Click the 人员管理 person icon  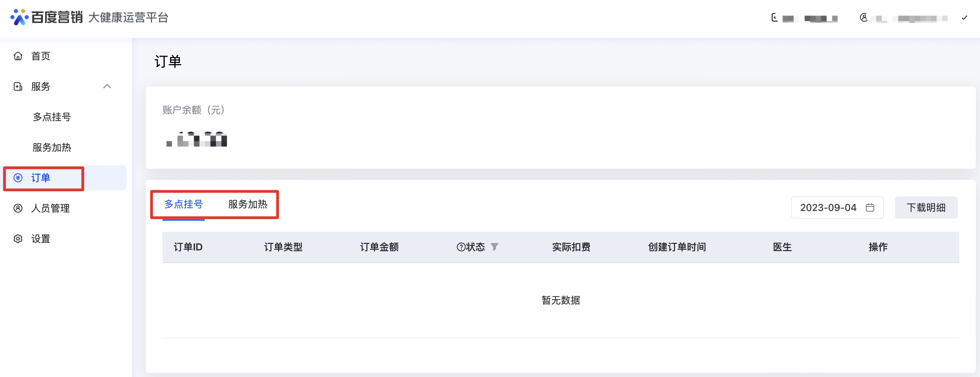18,209
